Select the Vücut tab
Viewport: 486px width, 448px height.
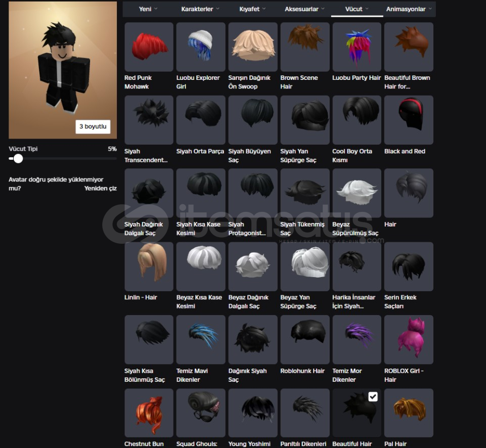[x=357, y=9]
